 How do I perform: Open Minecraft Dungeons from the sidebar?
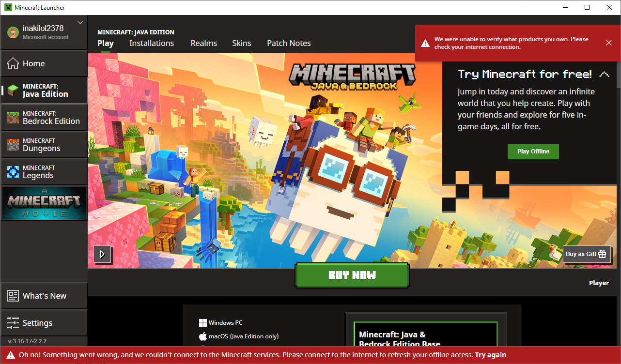(44, 145)
